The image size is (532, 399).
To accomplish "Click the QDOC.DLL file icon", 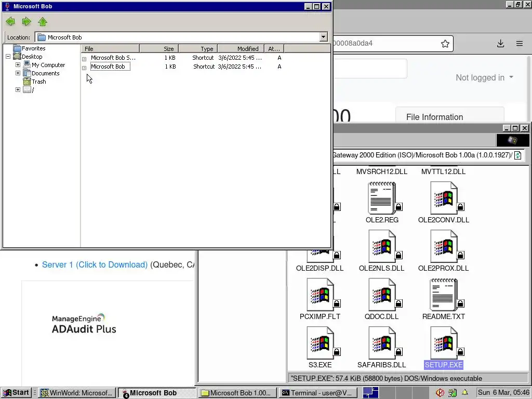I will click(382, 295).
